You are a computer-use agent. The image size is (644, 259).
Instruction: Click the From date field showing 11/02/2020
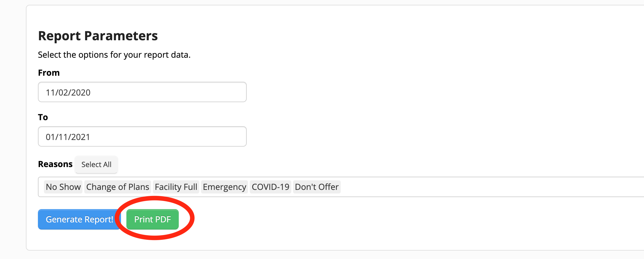(x=142, y=92)
